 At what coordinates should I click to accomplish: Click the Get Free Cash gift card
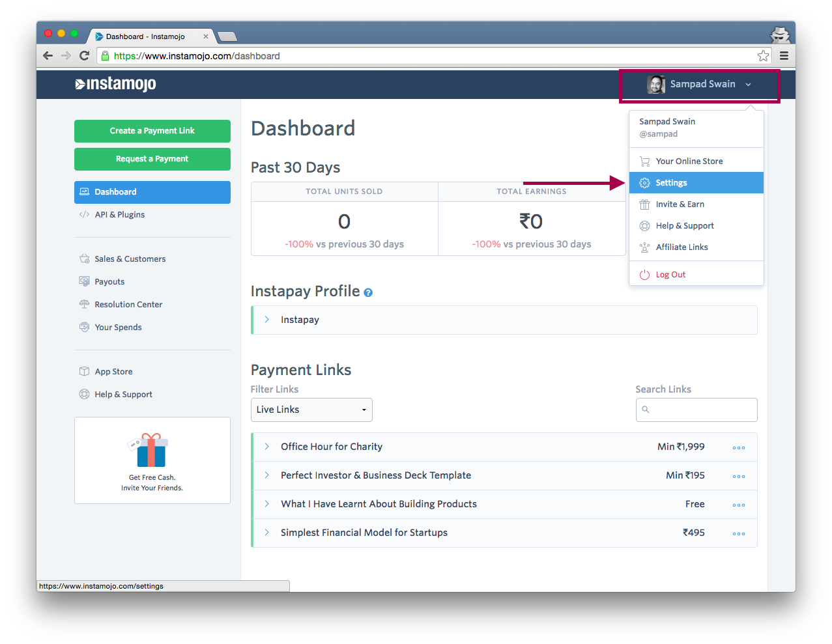coord(152,460)
